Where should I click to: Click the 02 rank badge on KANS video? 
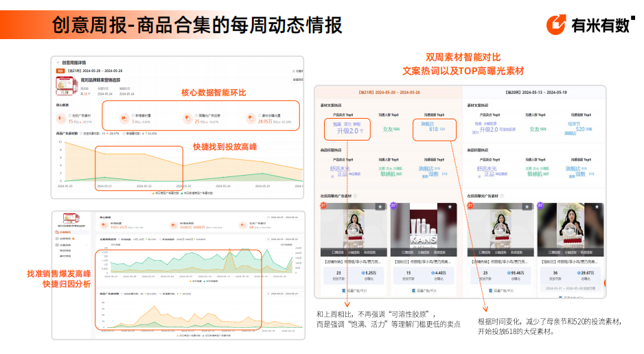coord(393,205)
